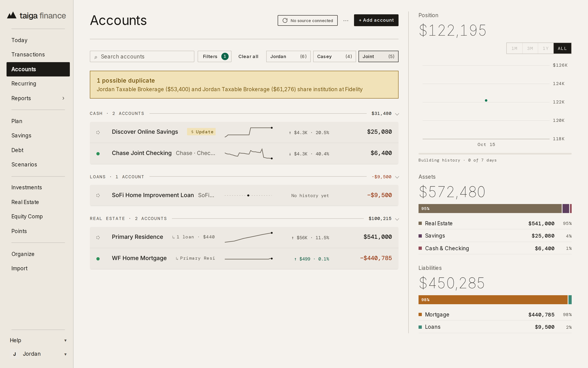Click the Primary Residence sparkline chart
Screen dimensions: 588x368
coord(249,237)
